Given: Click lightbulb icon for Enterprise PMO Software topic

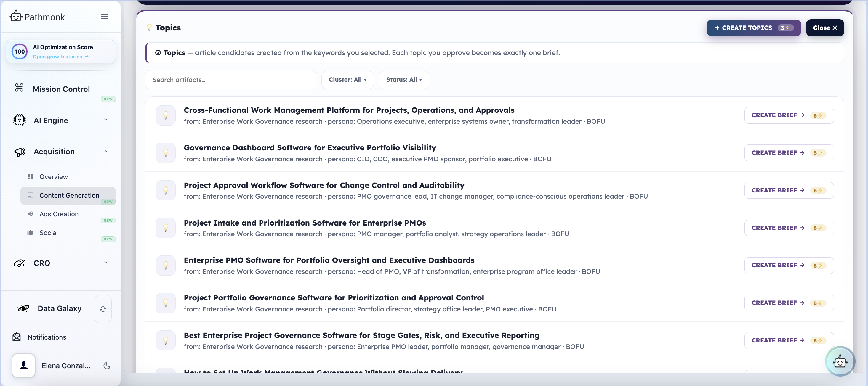Looking at the screenshot, I should [165, 266].
